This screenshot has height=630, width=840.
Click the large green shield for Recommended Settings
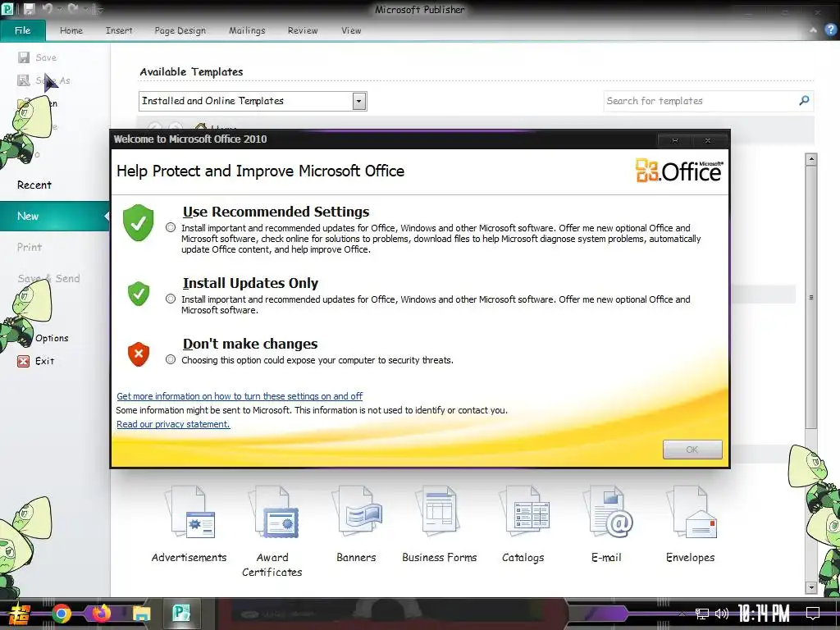click(138, 222)
